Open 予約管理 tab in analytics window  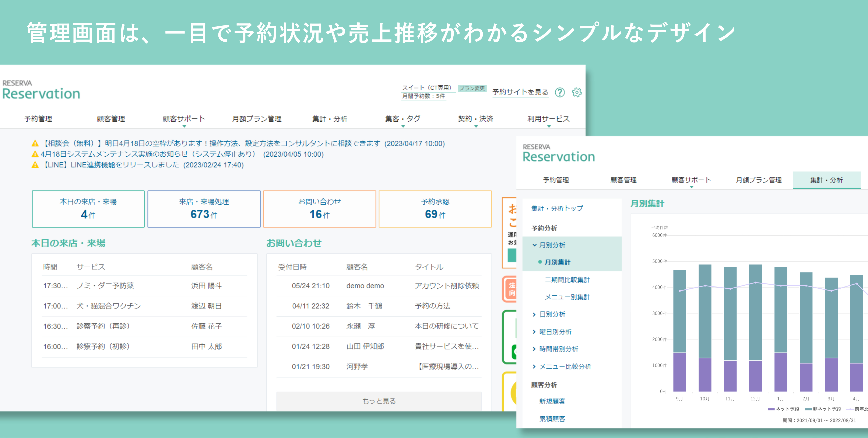coord(556,180)
